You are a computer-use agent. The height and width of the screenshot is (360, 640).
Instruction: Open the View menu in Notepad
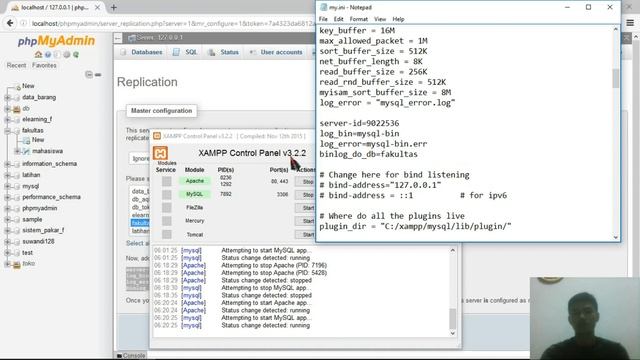tap(380, 19)
